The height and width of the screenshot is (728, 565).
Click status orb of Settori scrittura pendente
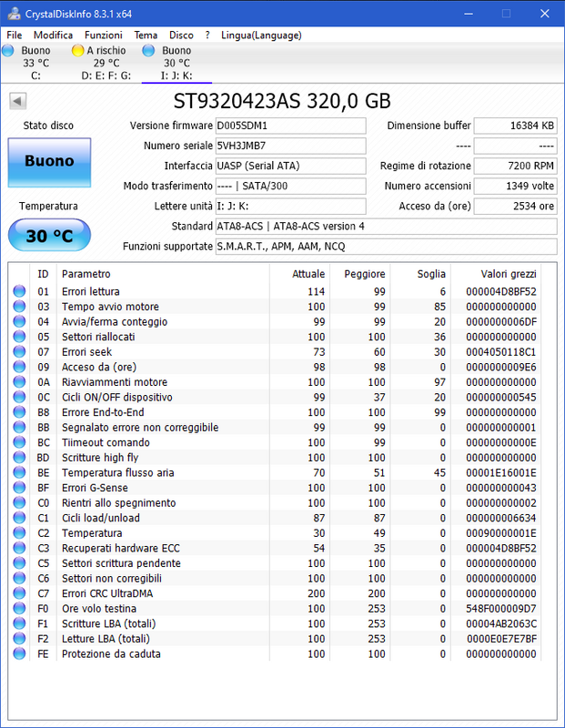[x=19, y=562]
